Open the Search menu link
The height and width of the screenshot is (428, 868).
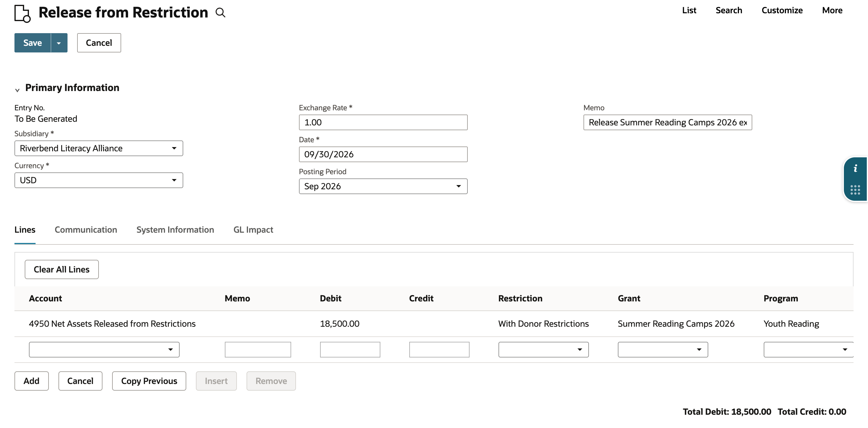729,11
